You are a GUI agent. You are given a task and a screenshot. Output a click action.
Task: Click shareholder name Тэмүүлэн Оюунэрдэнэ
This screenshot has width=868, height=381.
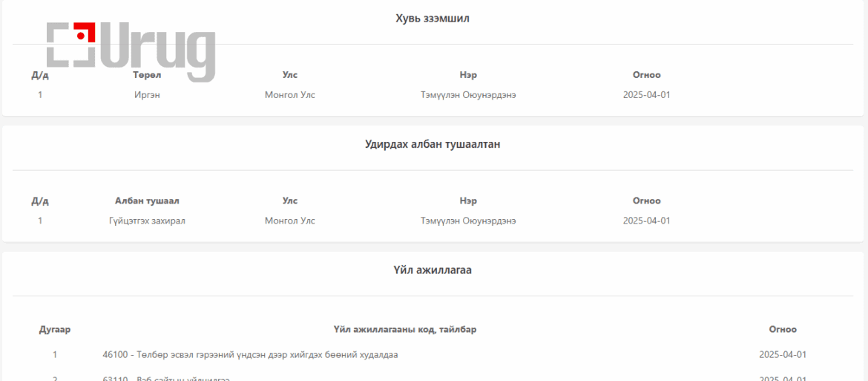468,95
